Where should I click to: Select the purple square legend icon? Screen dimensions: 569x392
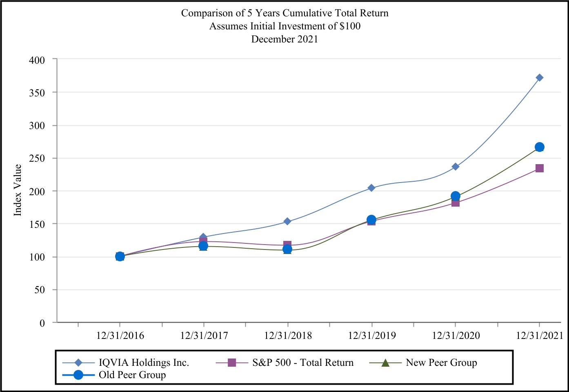(x=232, y=363)
